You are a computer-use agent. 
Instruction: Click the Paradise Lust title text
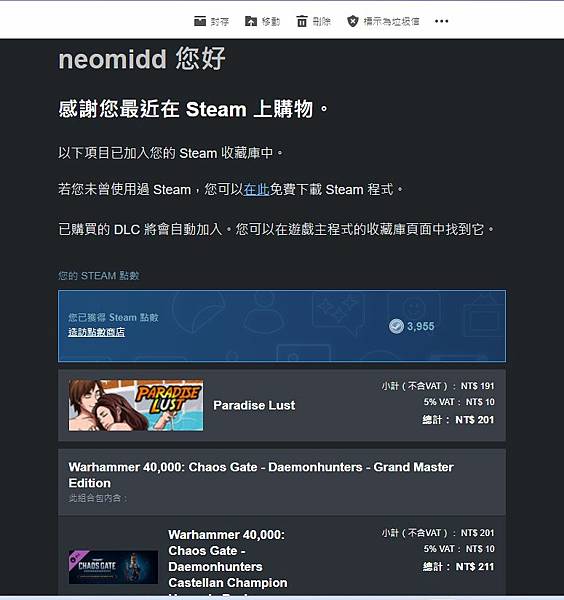pyautogui.click(x=254, y=405)
